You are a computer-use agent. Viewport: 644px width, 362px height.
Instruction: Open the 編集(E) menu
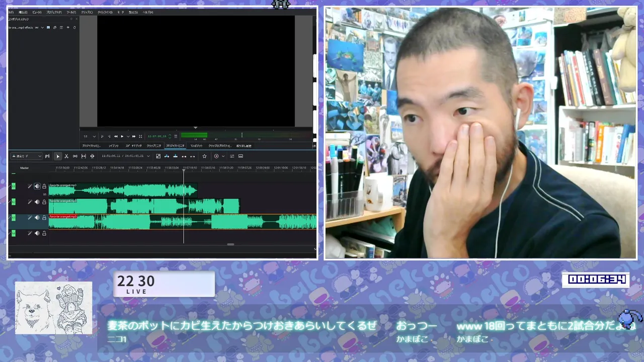pos(23,12)
